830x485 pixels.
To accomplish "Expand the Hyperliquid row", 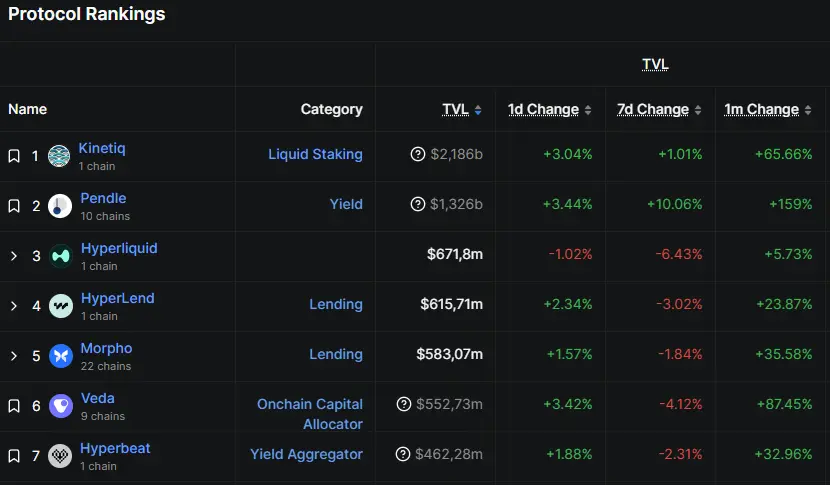I will [x=14, y=256].
